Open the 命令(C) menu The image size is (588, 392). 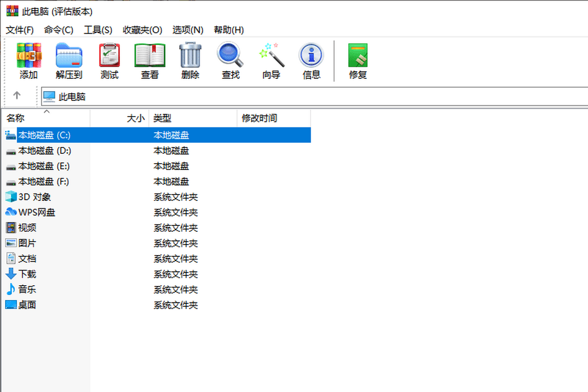tap(59, 30)
